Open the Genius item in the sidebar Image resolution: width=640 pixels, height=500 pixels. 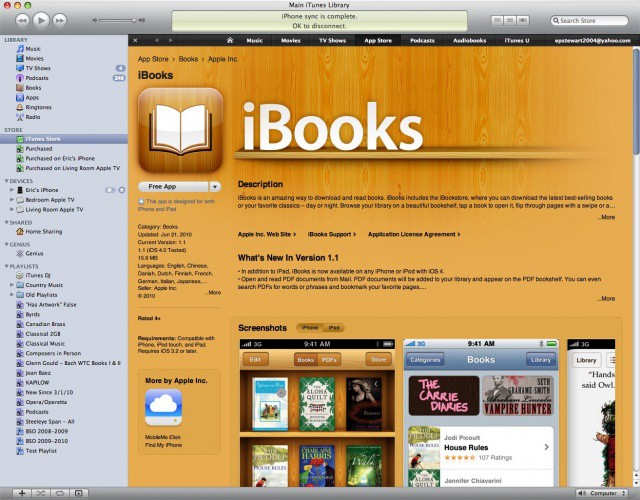point(34,254)
